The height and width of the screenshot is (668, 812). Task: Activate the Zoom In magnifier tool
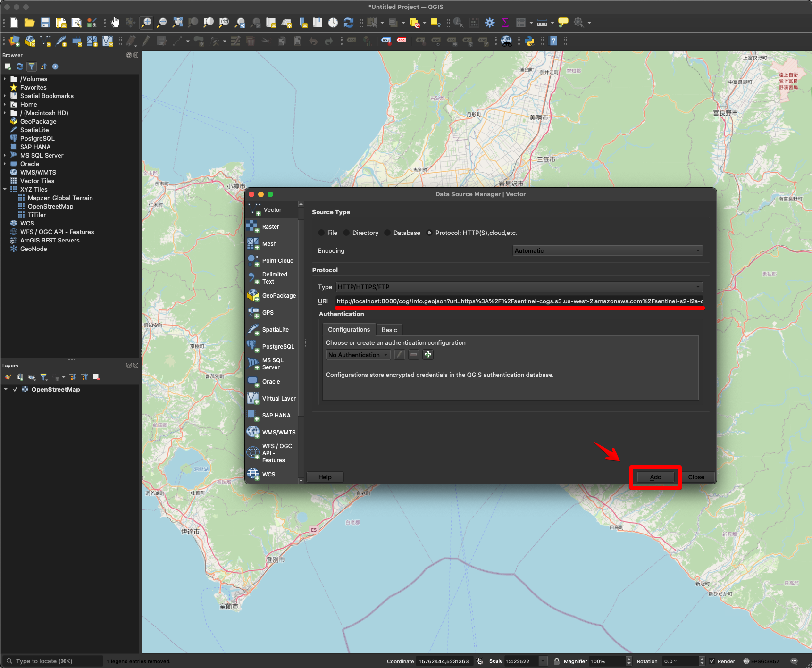[146, 23]
